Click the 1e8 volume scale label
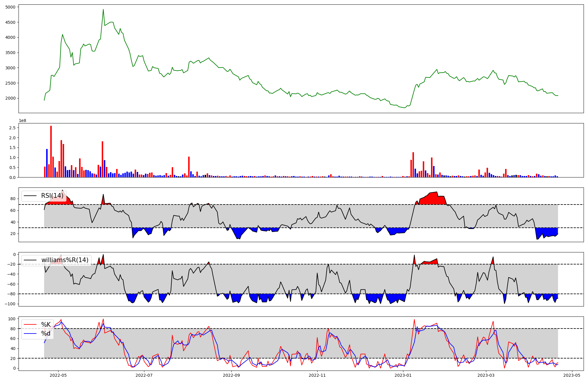Viewport: 588px width, 382px height. [x=23, y=120]
